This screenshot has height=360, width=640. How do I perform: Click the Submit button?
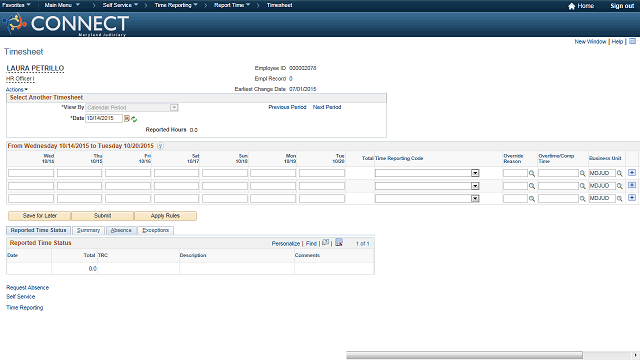[102, 216]
